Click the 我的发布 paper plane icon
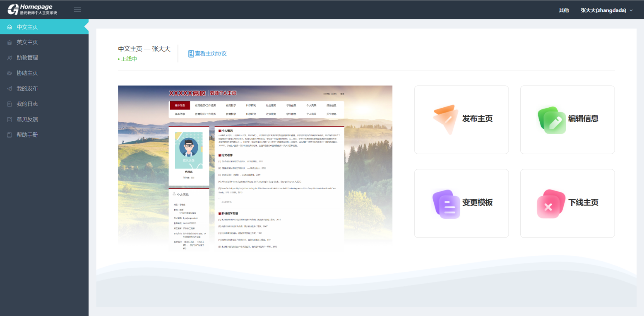The width and height of the screenshot is (644, 316). click(x=10, y=89)
